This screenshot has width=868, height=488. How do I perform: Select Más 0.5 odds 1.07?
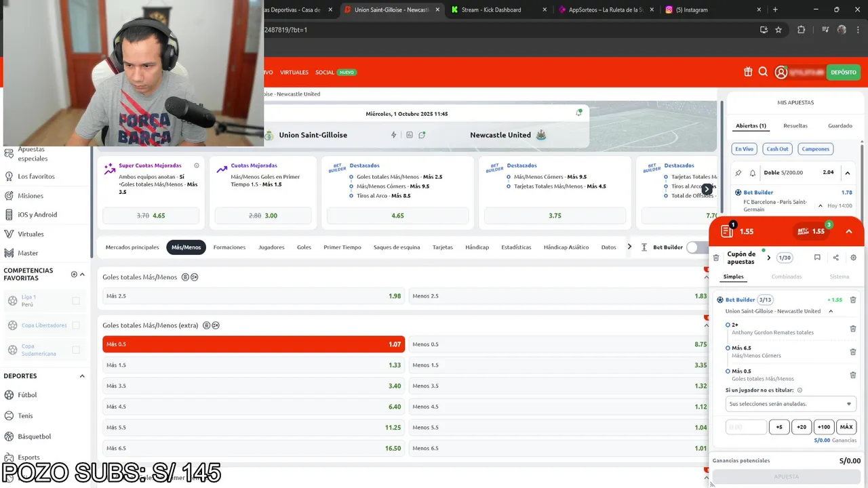coord(254,344)
